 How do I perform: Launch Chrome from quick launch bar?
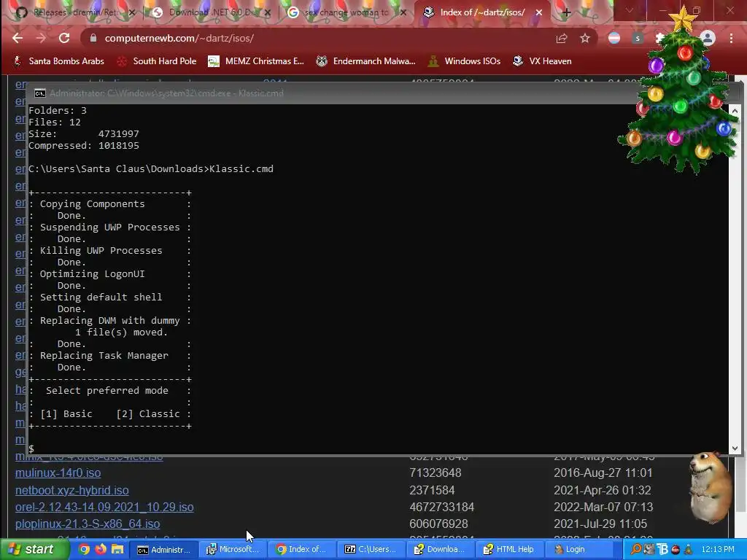pos(84,550)
